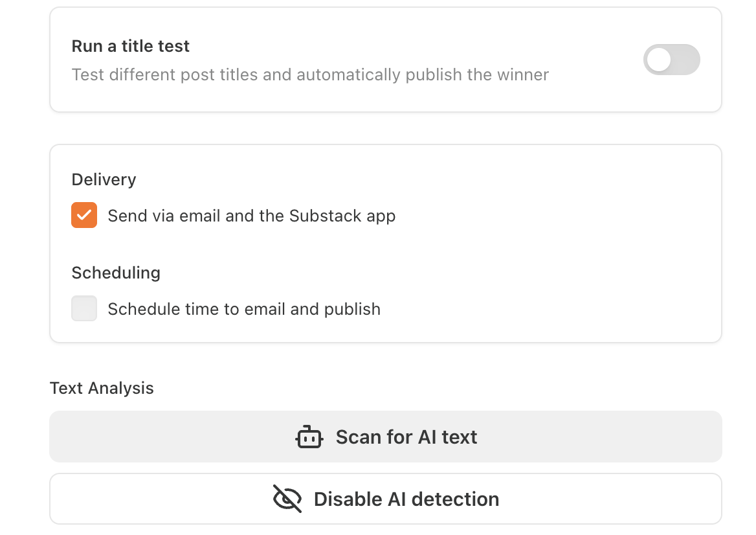Click the "Send via email and the Substack app" label
The image size is (756, 535).
pyautogui.click(x=252, y=216)
